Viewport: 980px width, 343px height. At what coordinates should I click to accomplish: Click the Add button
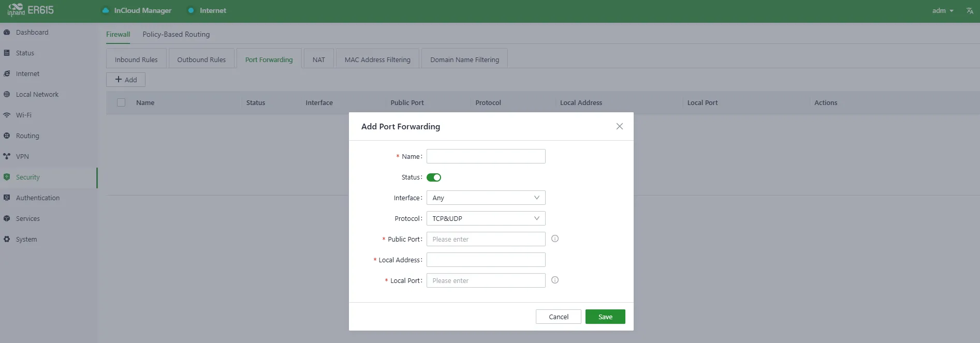click(126, 80)
